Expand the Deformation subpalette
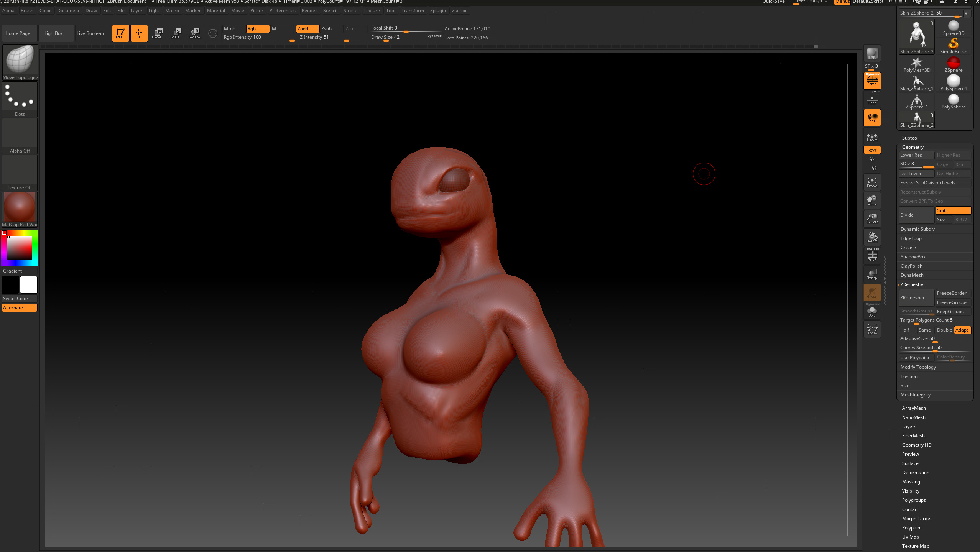Image resolution: width=980 pixels, height=552 pixels. tap(915, 473)
